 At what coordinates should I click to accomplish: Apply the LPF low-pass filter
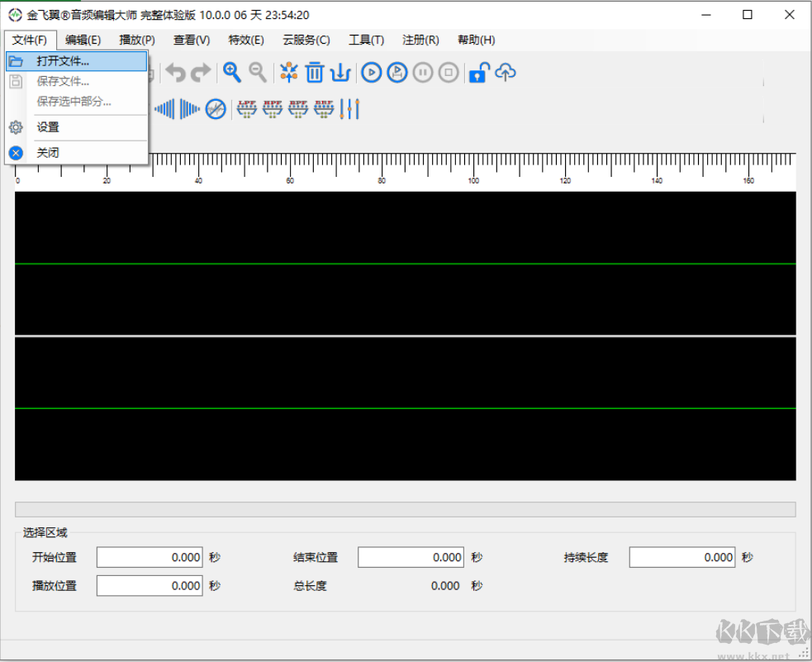click(x=246, y=108)
